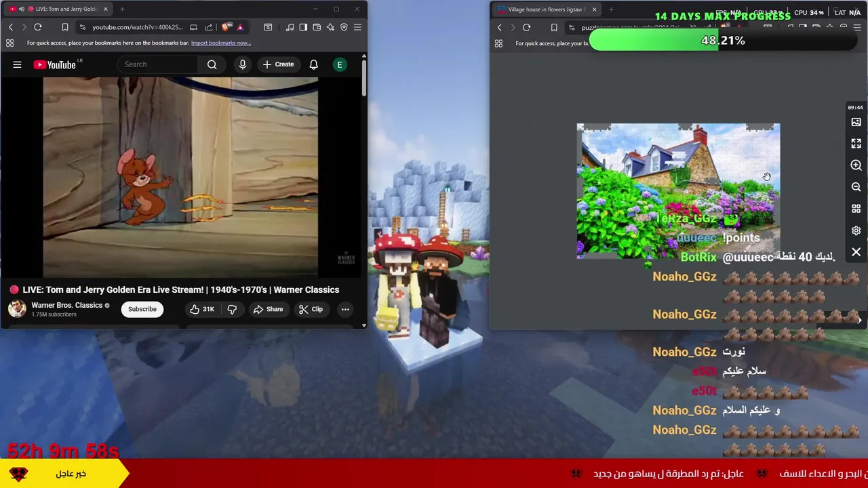Select the Village house in flowers Jigsaw tab
The image size is (868, 488).
click(x=546, y=9)
